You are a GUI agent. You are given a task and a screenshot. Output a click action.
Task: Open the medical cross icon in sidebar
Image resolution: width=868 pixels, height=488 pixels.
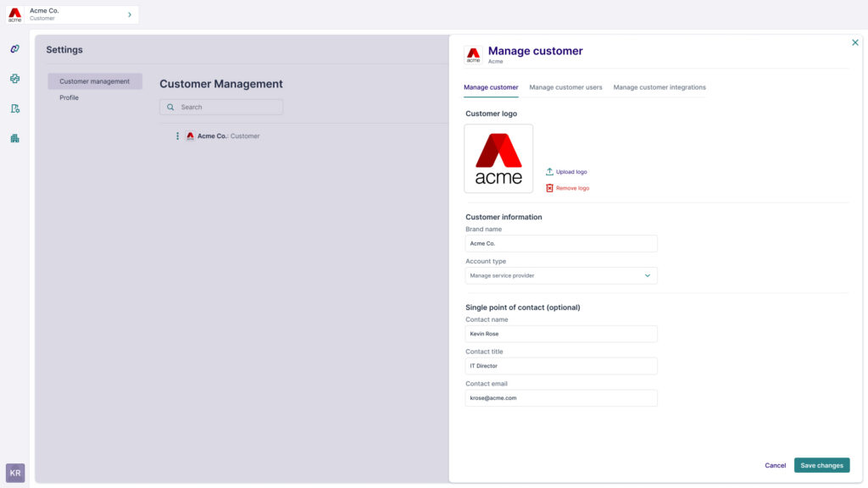point(14,79)
